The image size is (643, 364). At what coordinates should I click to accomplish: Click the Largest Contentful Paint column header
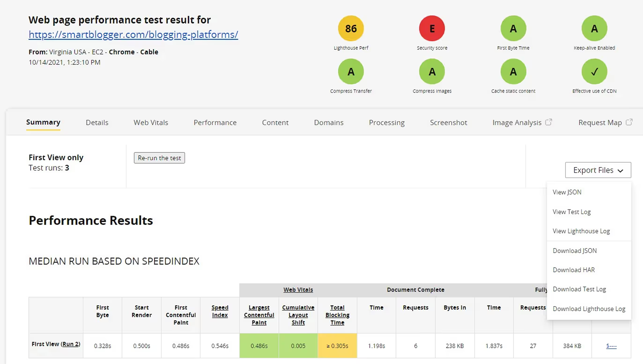click(x=259, y=315)
